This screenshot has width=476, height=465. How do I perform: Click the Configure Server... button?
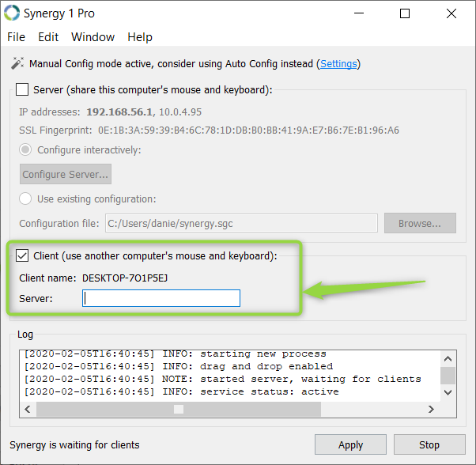[x=66, y=174]
